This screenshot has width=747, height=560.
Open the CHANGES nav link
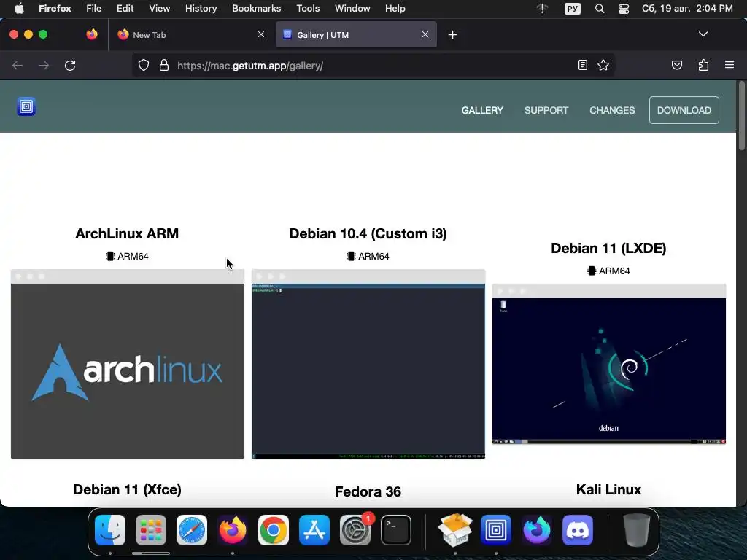[612, 111]
